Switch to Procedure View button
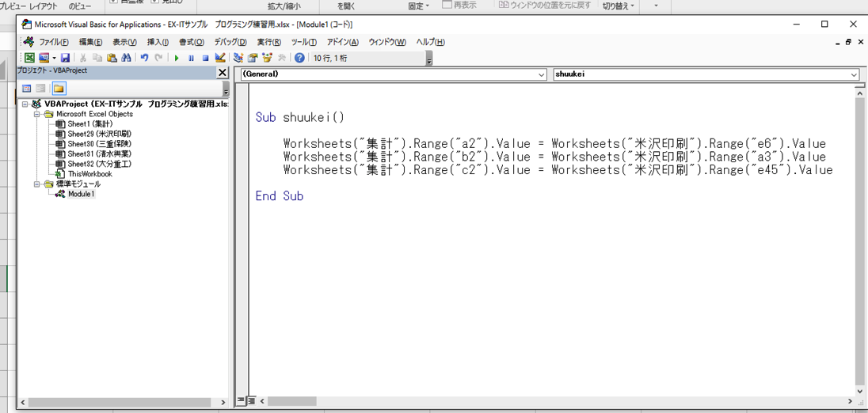Screen dimensions: 868x413 click(x=241, y=400)
